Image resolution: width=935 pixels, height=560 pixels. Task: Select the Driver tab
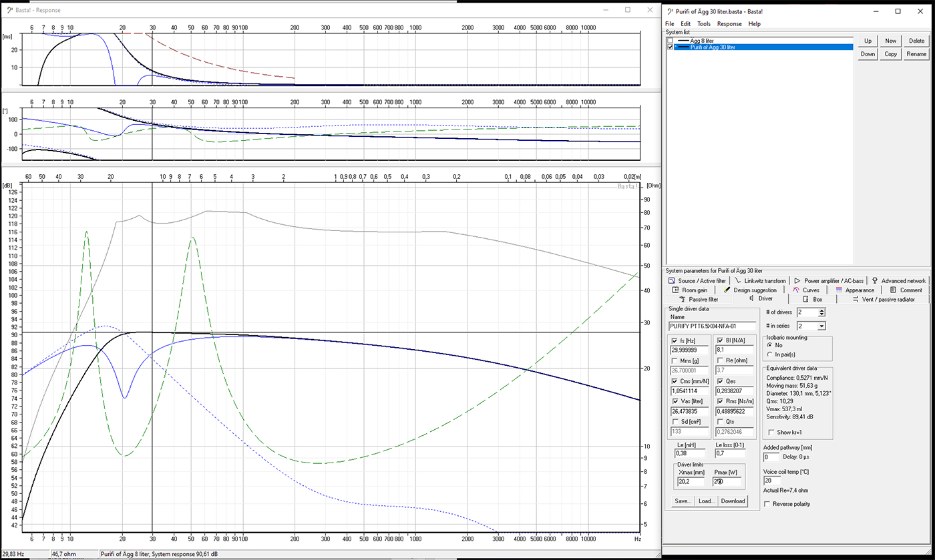point(760,300)
